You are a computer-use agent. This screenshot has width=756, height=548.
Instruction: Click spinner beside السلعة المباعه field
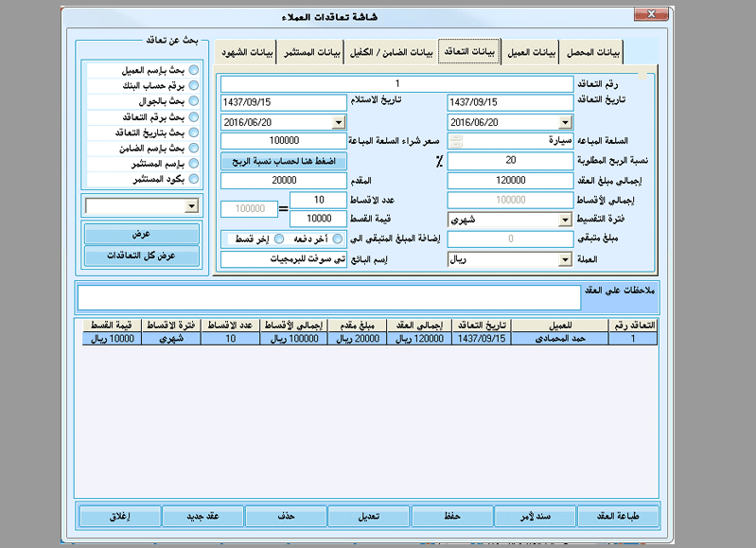click(456, 141)
